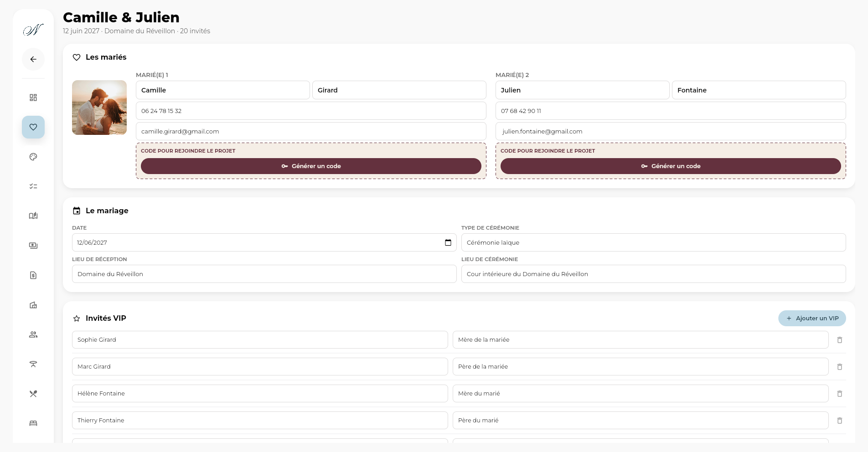Screen dimensions: 868x452
Task: Click the julien.fontaine@gmail.com email field
Action: (x=671, y=131)
